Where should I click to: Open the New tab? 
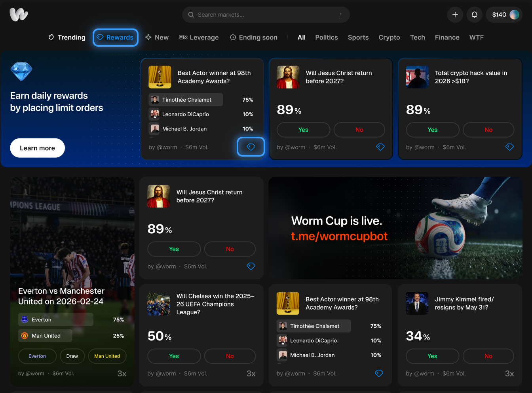pos(157,37)
